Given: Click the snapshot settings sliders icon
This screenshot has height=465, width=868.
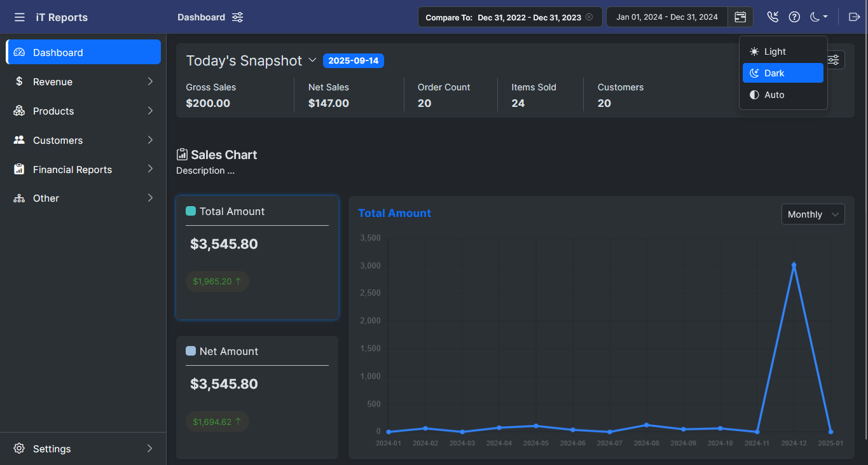Looking at the screenshot, I should tap(834, 60).
